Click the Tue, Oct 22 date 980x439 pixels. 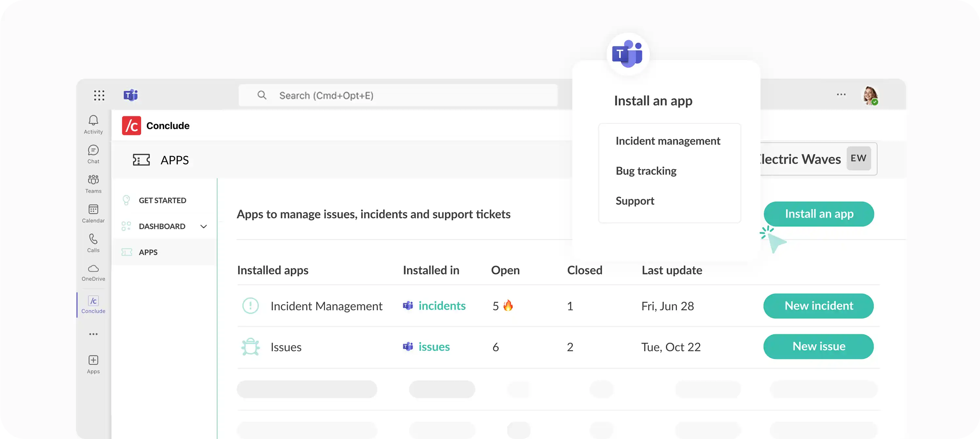pyautogui.click(x=671, y=347)
